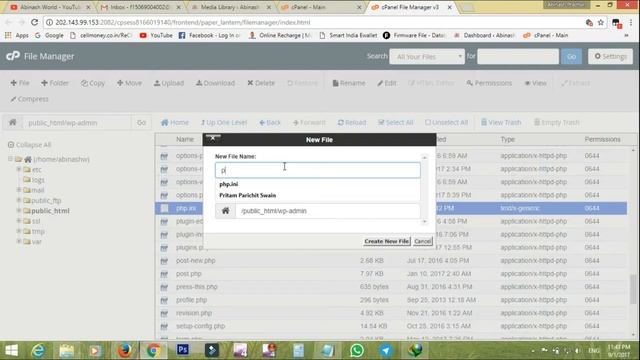Create a new Folder from toolbar
640x360 pixels.
click(54, 83)
